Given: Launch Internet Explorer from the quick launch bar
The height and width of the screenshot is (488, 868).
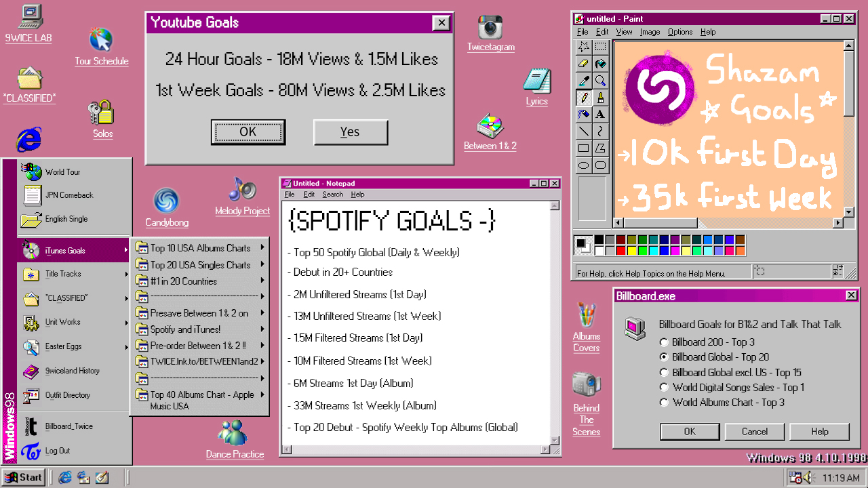Looking at the screenshot, I should point(66,477).
